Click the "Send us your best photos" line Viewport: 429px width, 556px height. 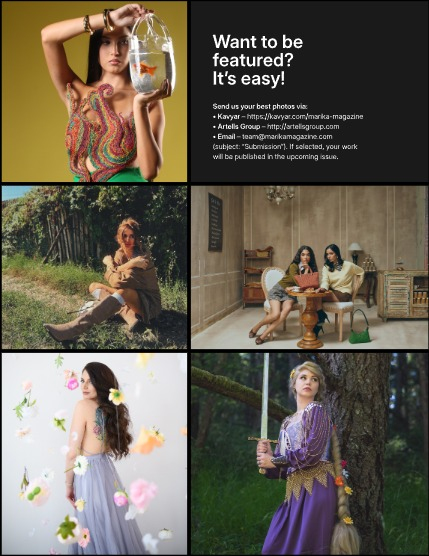[x=260, y=106]
